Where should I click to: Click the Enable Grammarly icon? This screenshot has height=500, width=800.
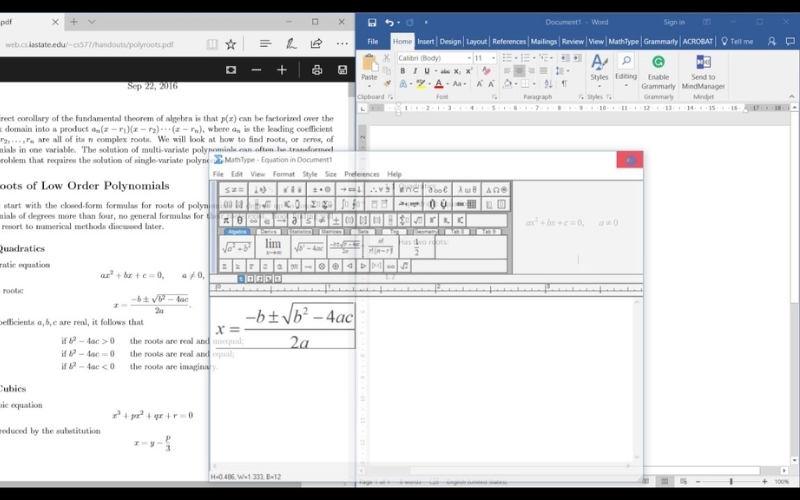coord(658,71)
